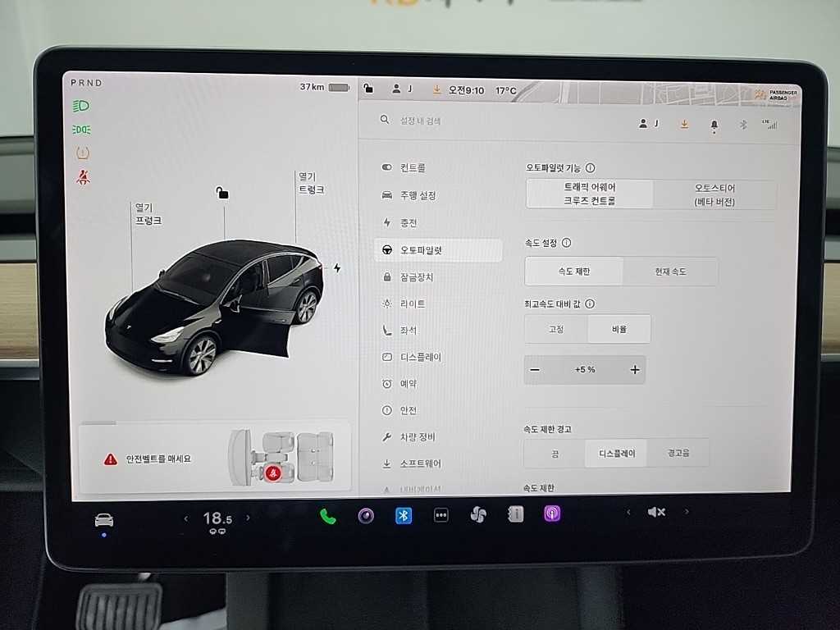Select 현재 속도 speed setting

669,272
